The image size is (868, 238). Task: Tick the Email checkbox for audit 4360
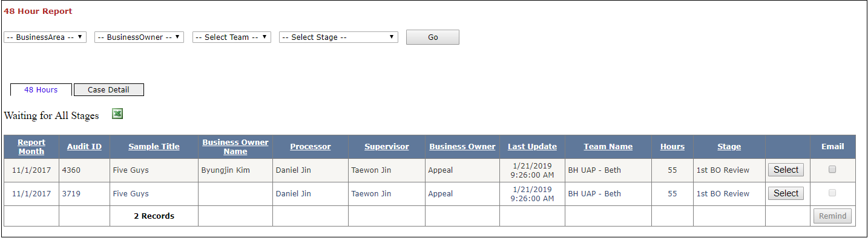pos(832,170)
